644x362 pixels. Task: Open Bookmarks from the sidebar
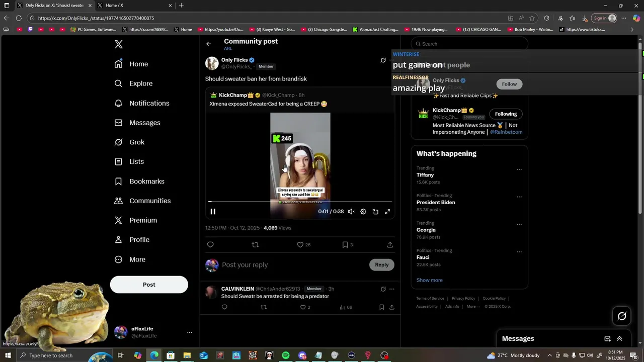(139, 181)
